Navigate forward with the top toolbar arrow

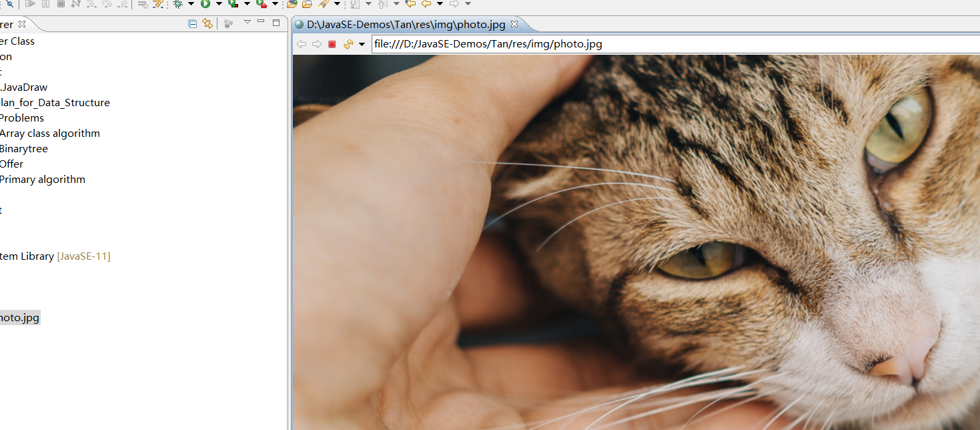[454, 4]
